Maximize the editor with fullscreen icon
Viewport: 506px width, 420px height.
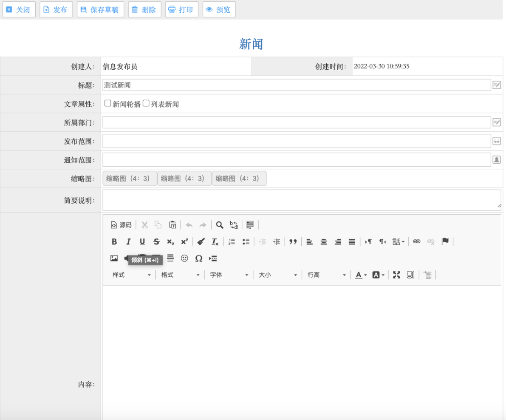(x=396, y=275)
